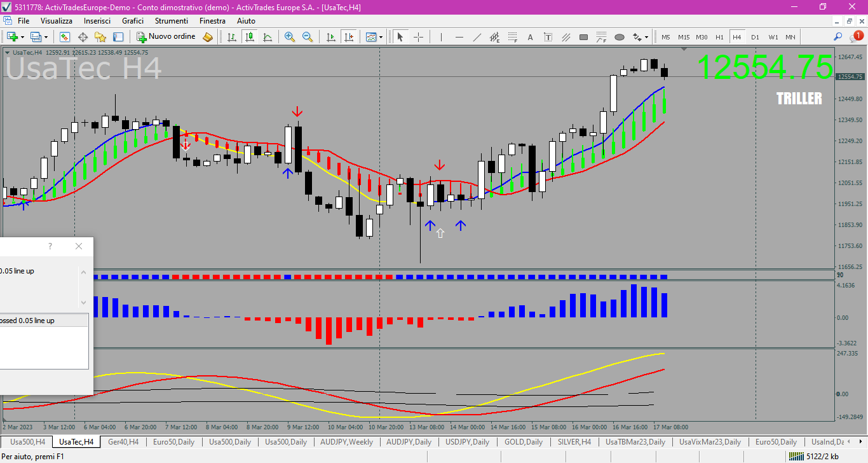Switch to D1 timeframe
Viewport: 868px width, 463px height.
(755, 37)
